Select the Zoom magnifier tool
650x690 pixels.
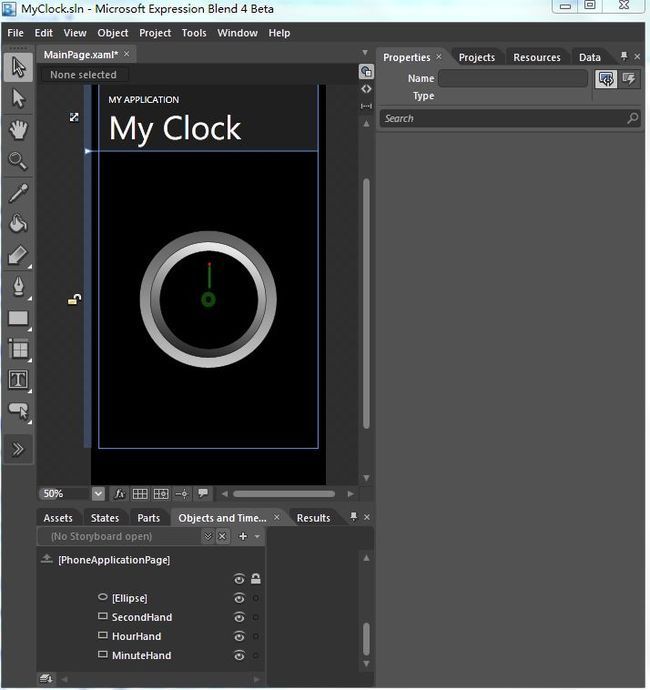tap(18, 161)
